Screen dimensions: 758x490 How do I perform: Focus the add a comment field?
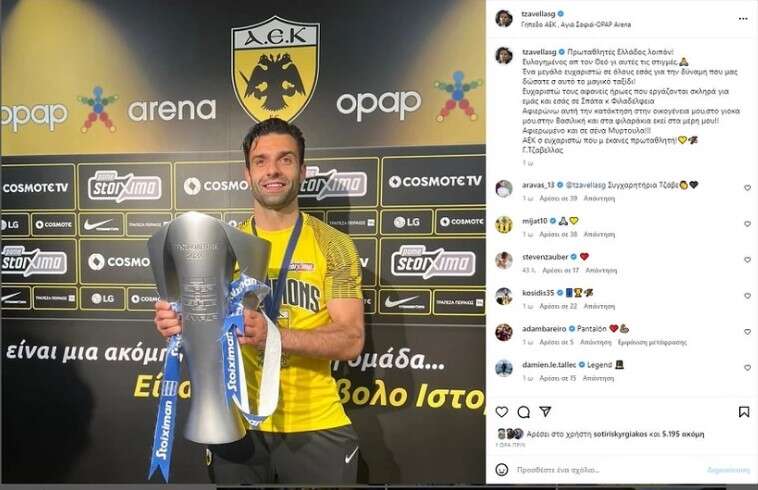(609, 470)
